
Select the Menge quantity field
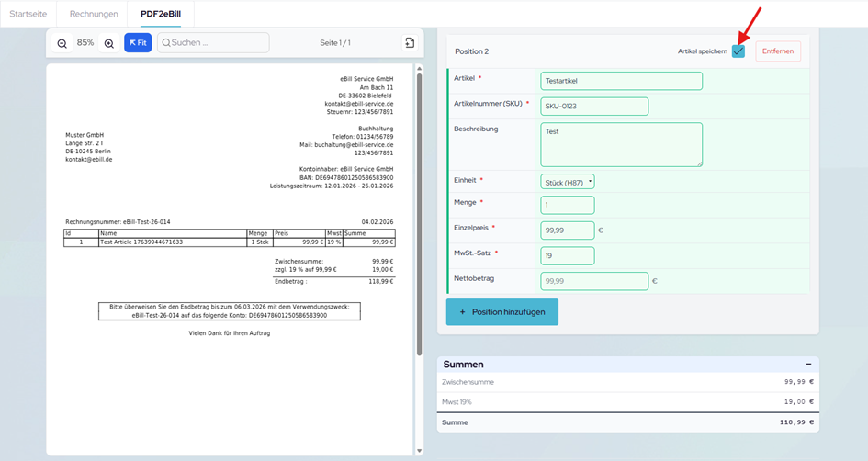(567, 206)
